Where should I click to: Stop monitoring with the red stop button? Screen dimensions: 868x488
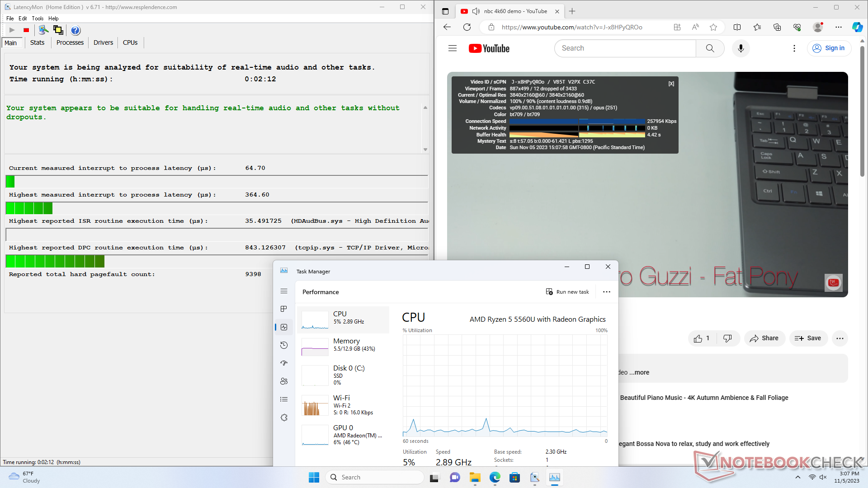(x=26, y=30)
